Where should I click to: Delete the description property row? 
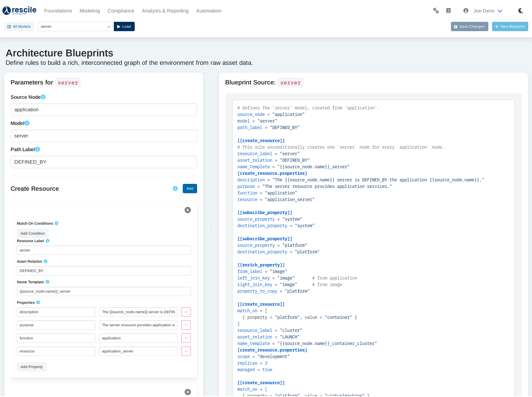(186, 312)
